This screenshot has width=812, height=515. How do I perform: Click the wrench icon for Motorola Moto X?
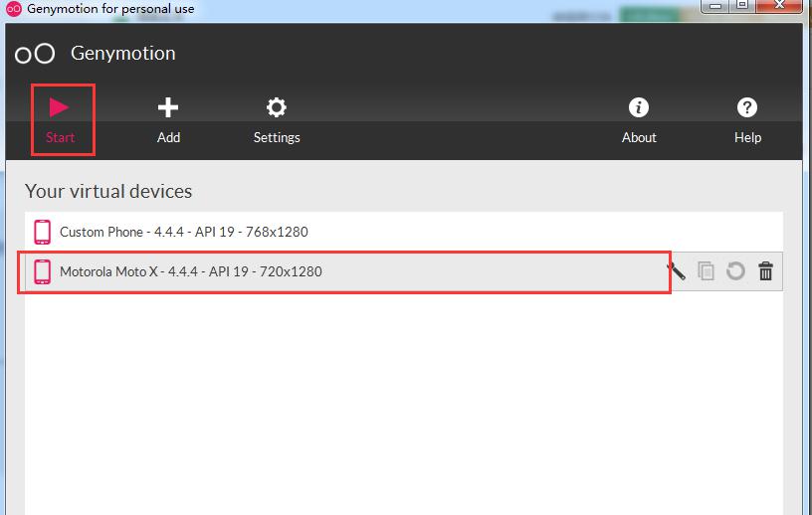(677, 270)
